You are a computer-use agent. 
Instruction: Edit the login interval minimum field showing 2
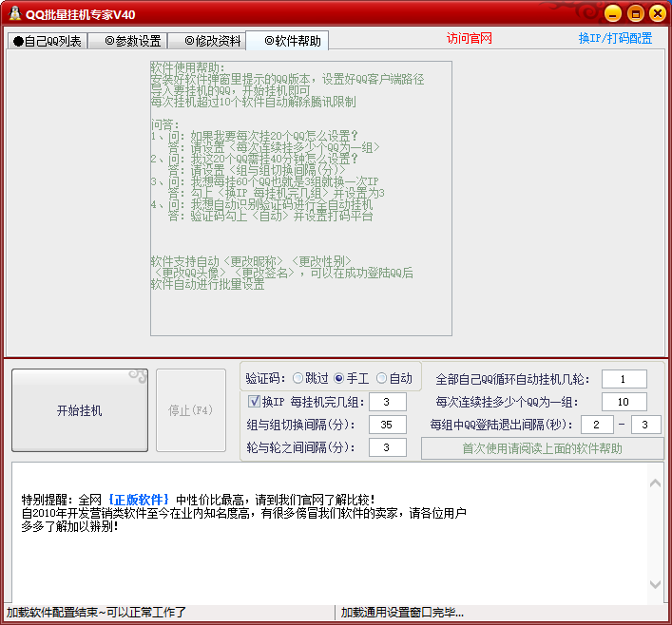[x=597, y=425]
